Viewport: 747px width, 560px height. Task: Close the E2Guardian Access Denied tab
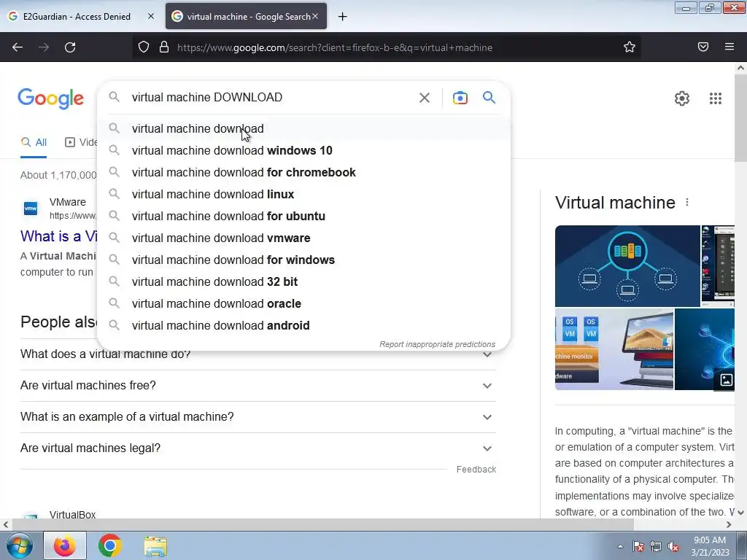pos(150,16)
